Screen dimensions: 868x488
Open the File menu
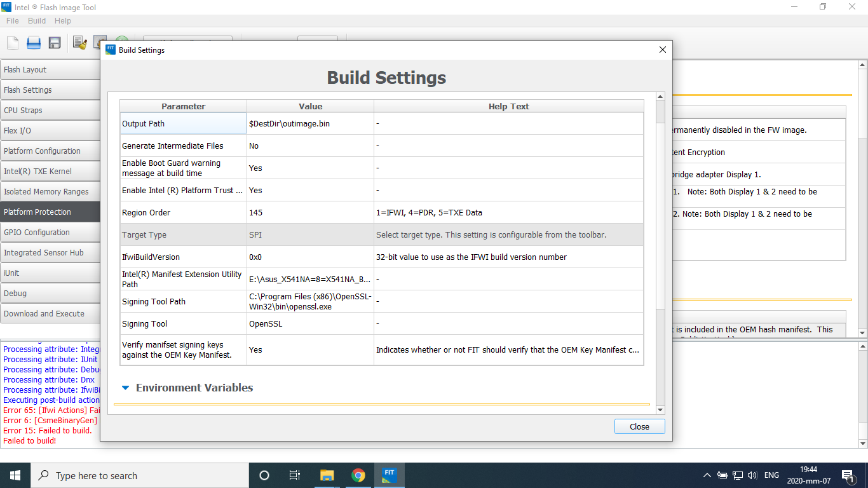coord(13,21)
